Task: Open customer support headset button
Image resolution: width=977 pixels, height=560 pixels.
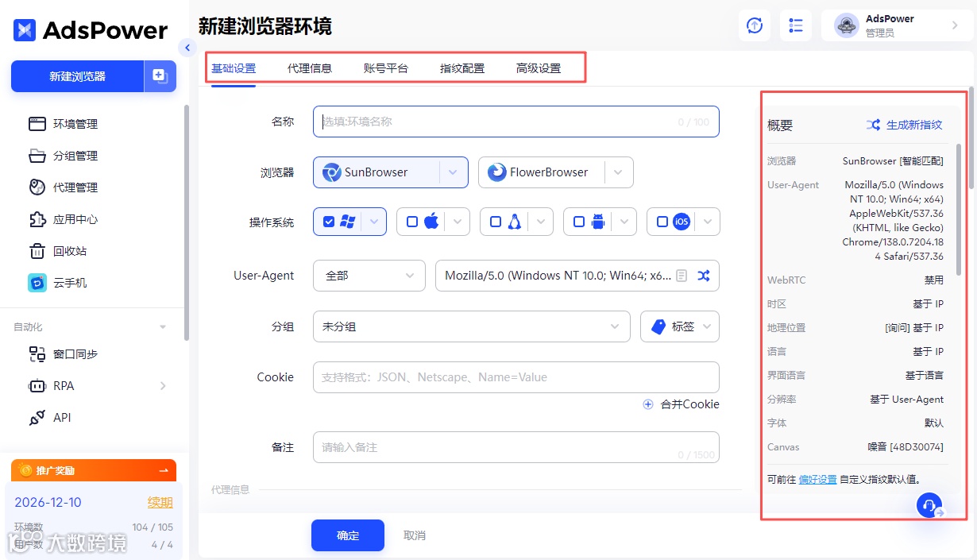Action: 929,505
